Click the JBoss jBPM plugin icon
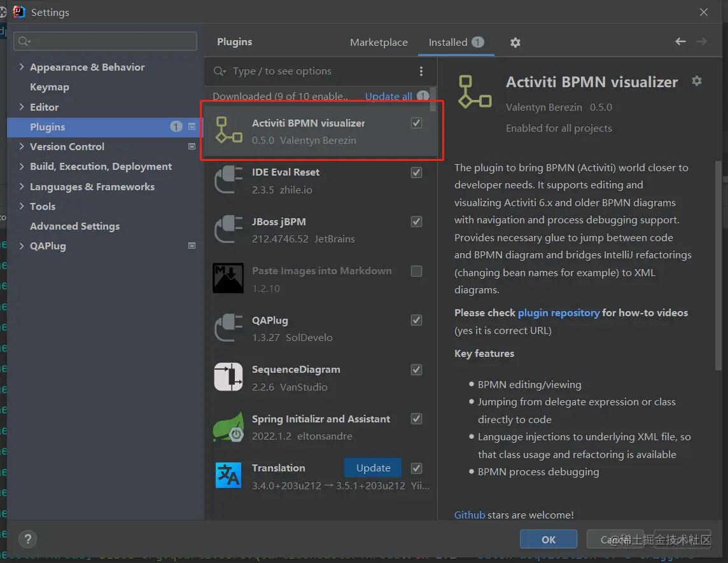This screenshot has height=563, width=728. [x=228, y=229]
